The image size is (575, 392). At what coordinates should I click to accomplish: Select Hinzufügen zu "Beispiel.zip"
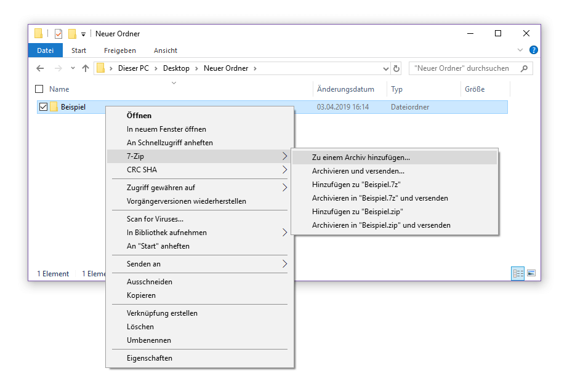[x=395, y=212]
